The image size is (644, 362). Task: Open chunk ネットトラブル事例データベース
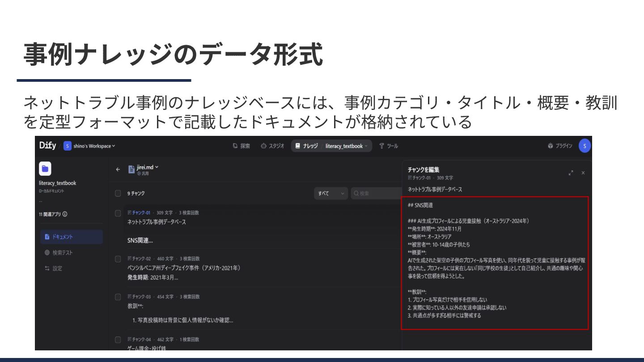[x=157, y=222]
